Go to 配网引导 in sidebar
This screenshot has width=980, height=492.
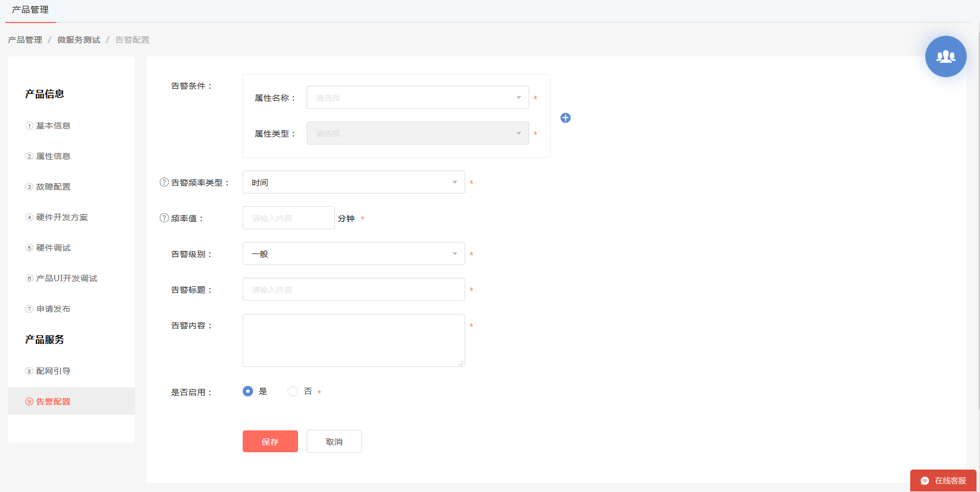[53, 371]
